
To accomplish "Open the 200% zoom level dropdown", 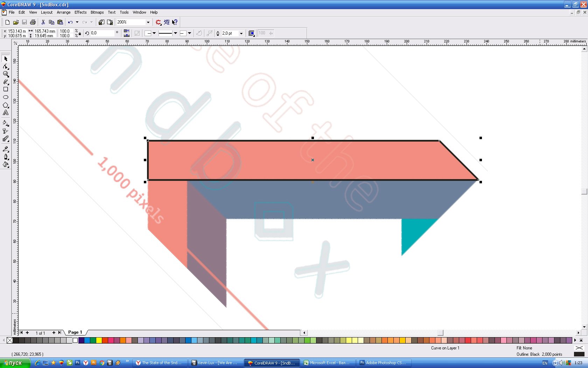I will pos(148,22).
